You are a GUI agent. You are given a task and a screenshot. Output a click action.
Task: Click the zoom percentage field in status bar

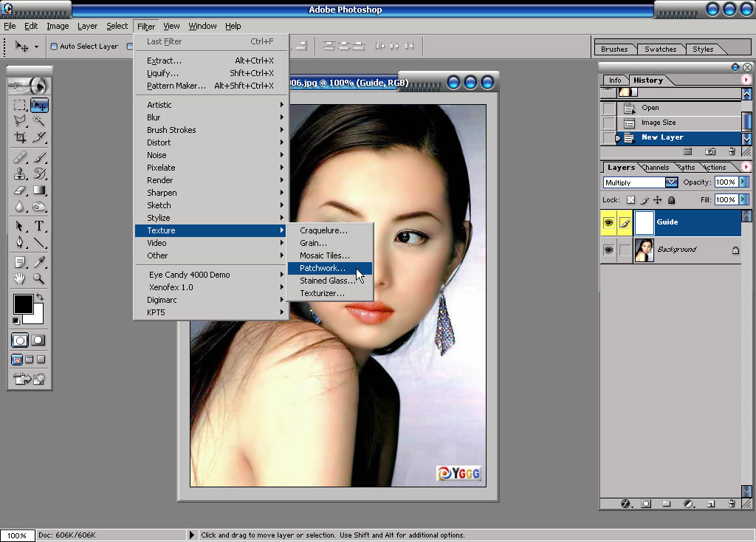click(18, 535)
